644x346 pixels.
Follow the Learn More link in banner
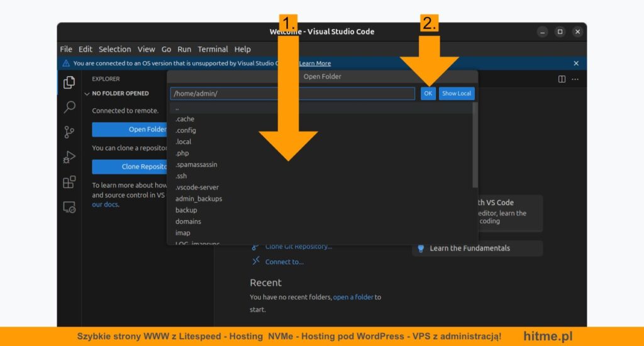coord(315,64)
